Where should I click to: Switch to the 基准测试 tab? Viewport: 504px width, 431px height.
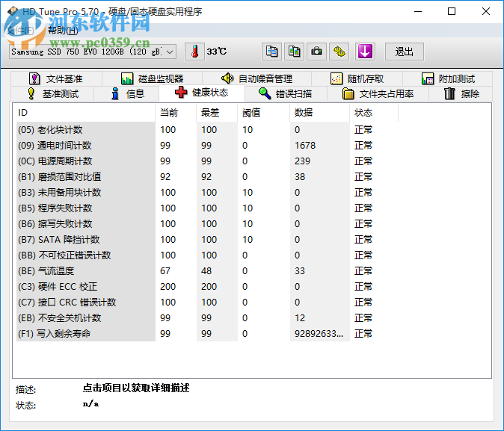tap(52, 94)
